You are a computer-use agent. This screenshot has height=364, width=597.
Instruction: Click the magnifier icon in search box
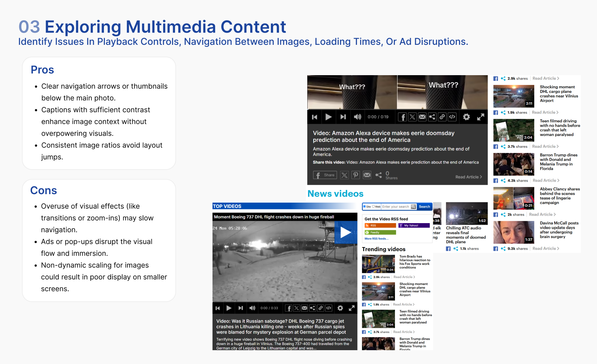[414, 207]
